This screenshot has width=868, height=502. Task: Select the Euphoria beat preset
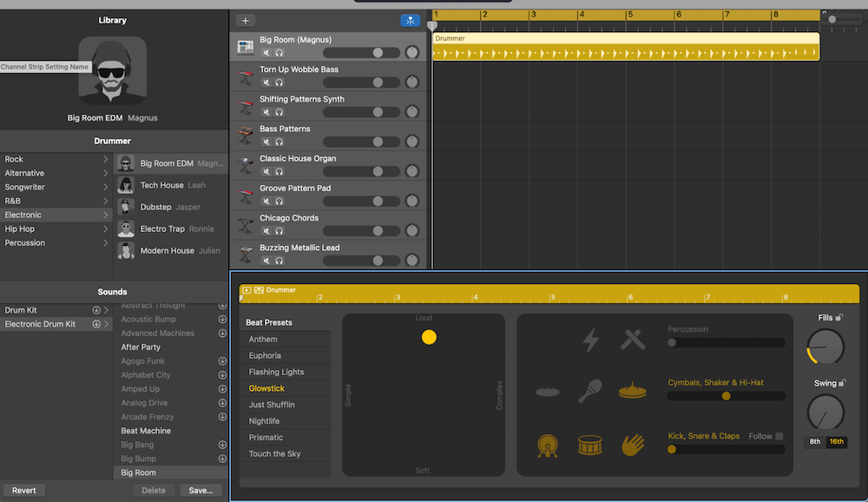(265, 355)
